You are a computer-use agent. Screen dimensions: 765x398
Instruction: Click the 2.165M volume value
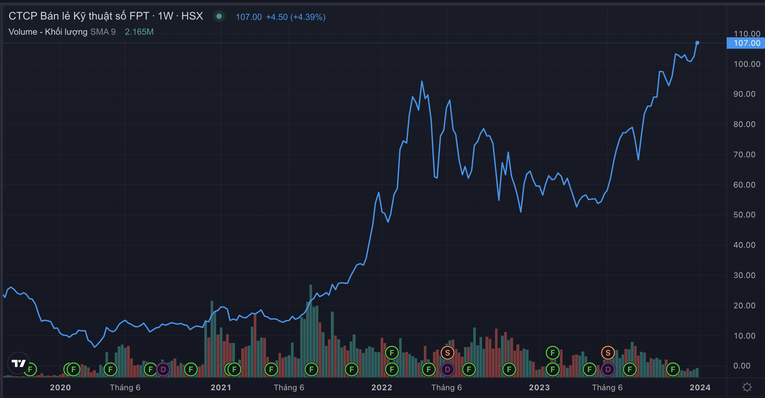(139, 32)
